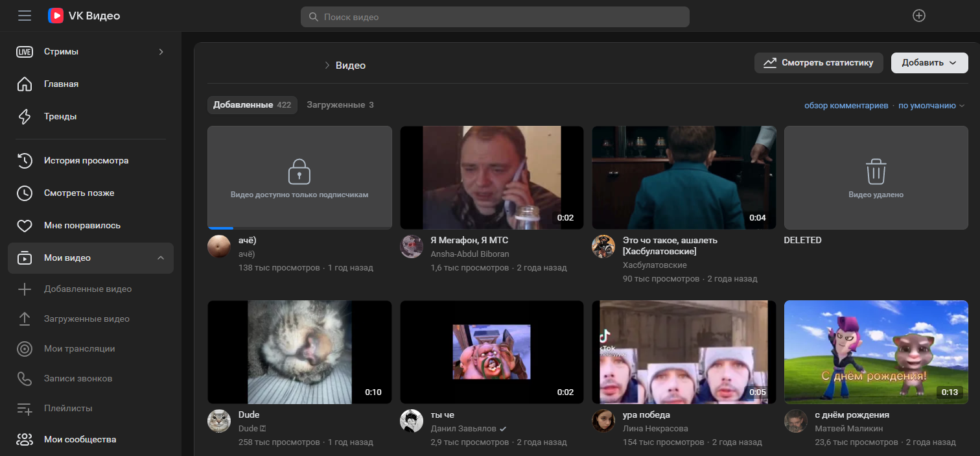
Task: Open the hamburger menu icon
Action: point(25,16)
